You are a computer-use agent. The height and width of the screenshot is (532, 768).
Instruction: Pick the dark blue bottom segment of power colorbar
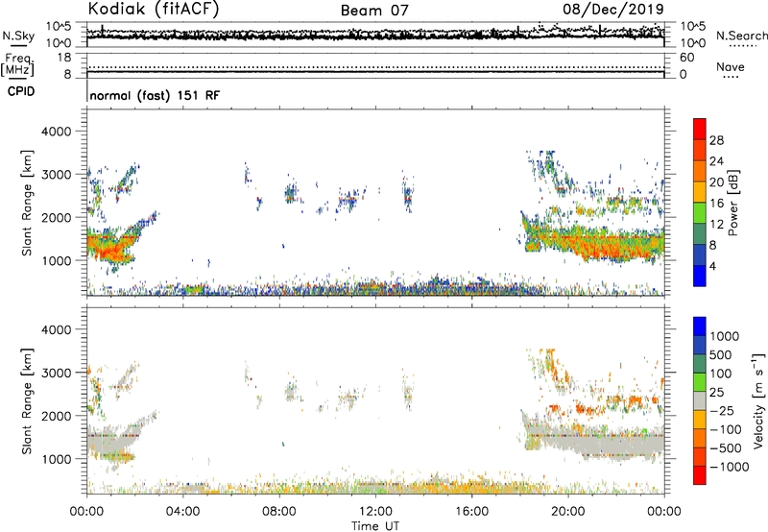click(700, 276)
